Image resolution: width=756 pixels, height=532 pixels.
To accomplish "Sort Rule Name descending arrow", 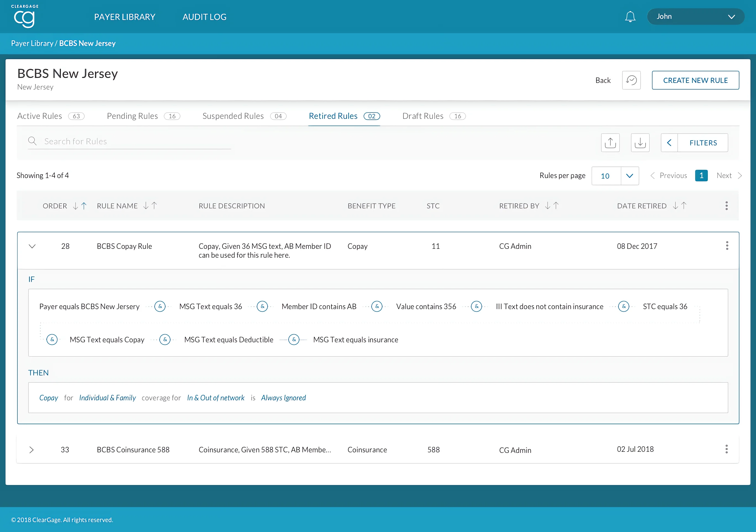I will pos(146,206).
